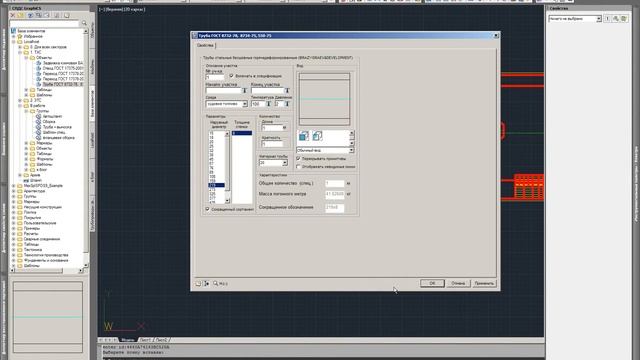The width and height of the screenshot is (640, 360).
Task: Click the red delete icon in element panel toolbar
Action: (13, 16)
